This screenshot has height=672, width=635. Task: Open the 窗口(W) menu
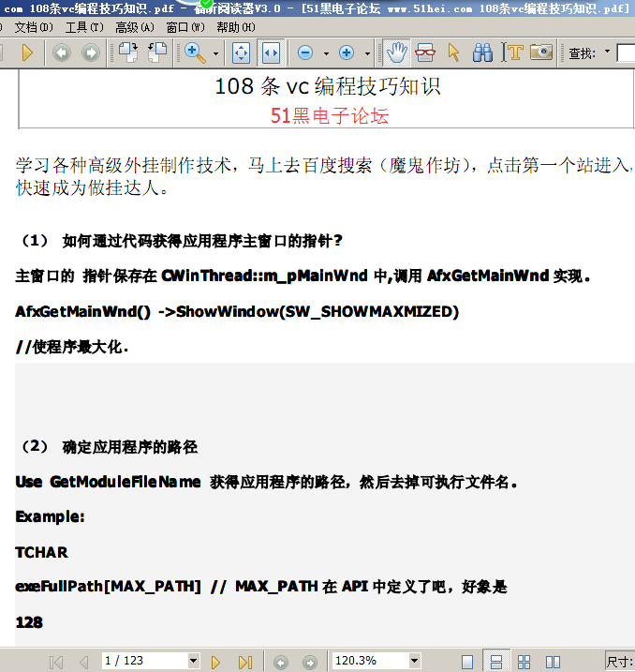point(185,27)
